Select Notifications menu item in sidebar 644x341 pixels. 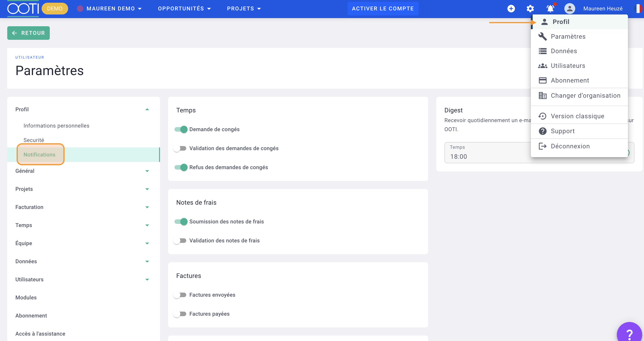point(40,154)
